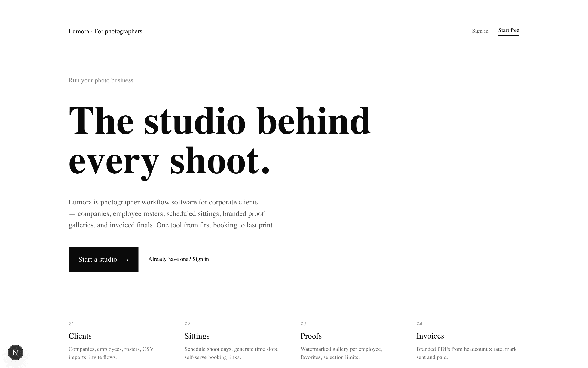Follow the Already have one? Sign in link

tap(179, 259)
